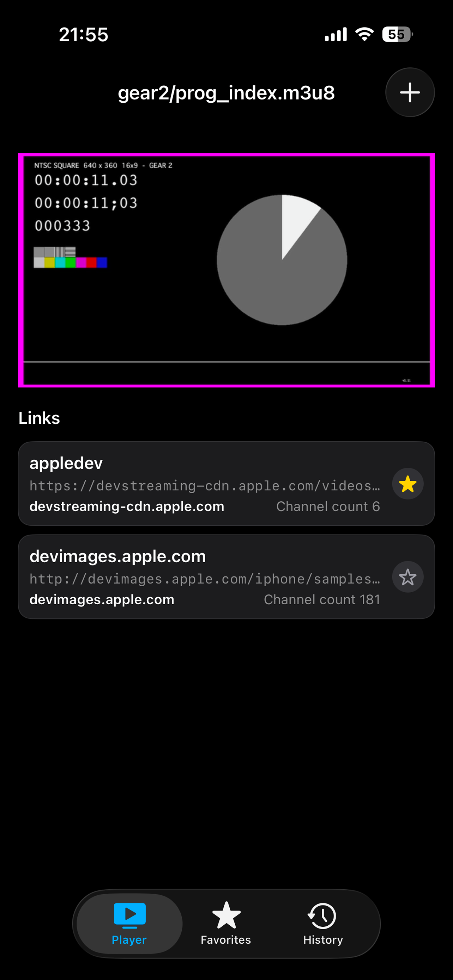Open the appledev link title

[66, 464]
